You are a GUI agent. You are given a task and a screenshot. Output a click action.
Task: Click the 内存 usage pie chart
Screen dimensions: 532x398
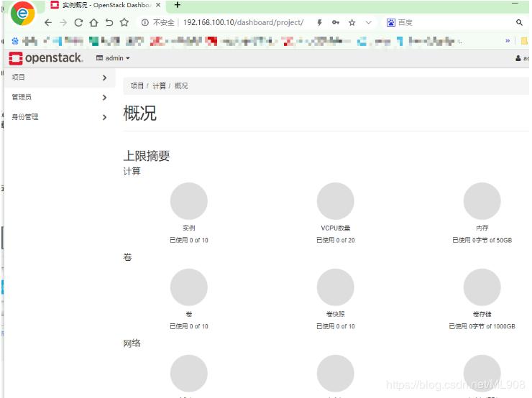(482, 201)
